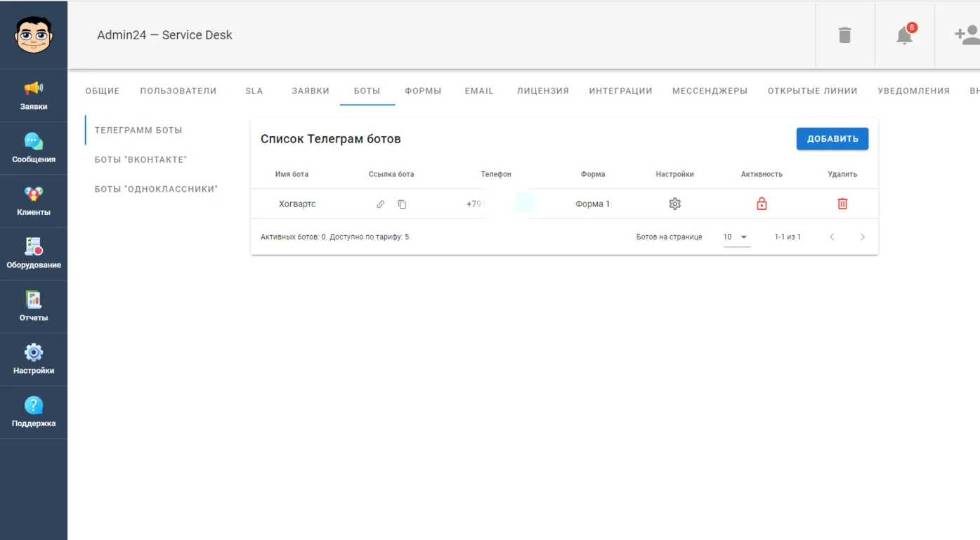Switch to the ИНТЕГРАЦИИ tab

[621, 91]
